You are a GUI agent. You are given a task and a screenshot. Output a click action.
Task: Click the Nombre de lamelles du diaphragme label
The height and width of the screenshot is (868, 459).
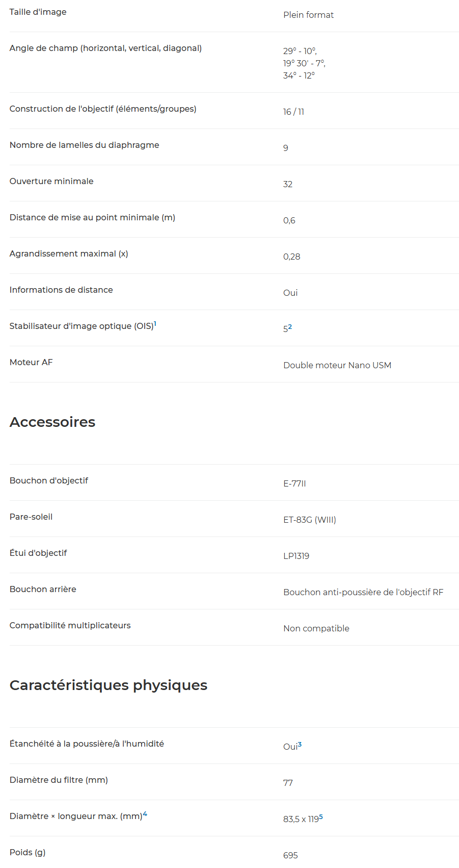85,145
